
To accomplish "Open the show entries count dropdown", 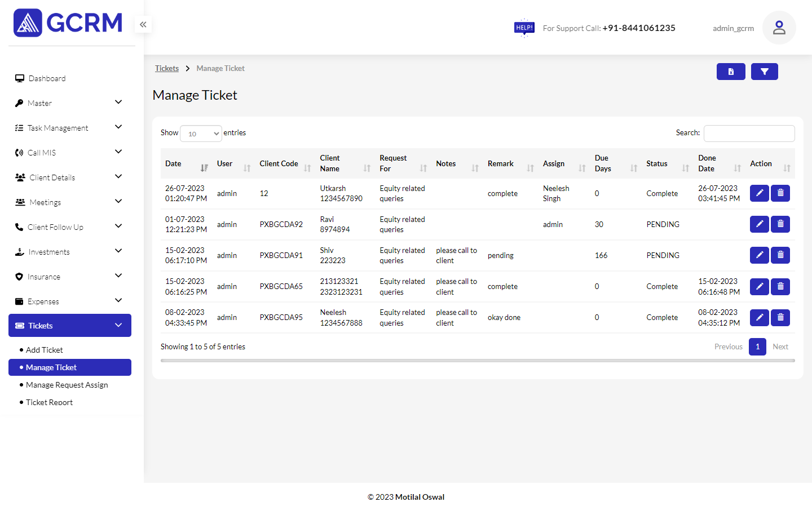I will 201,134.
